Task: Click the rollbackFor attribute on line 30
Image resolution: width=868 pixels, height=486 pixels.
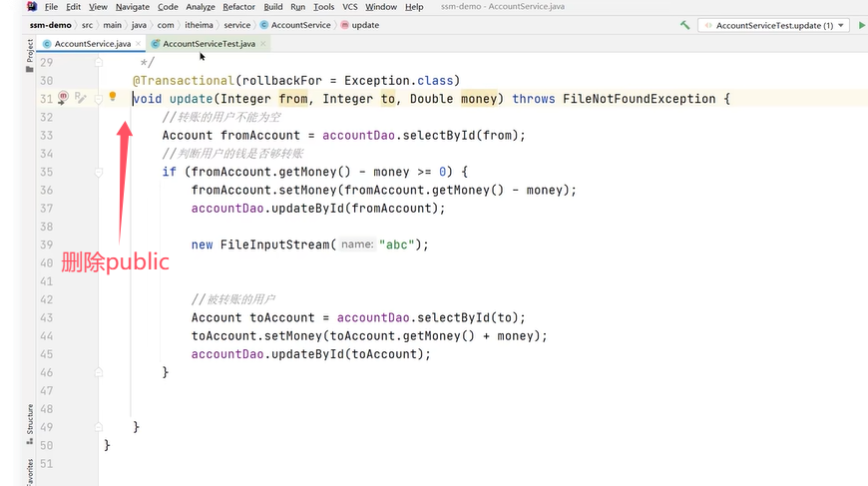Action: tap(281, 81)
